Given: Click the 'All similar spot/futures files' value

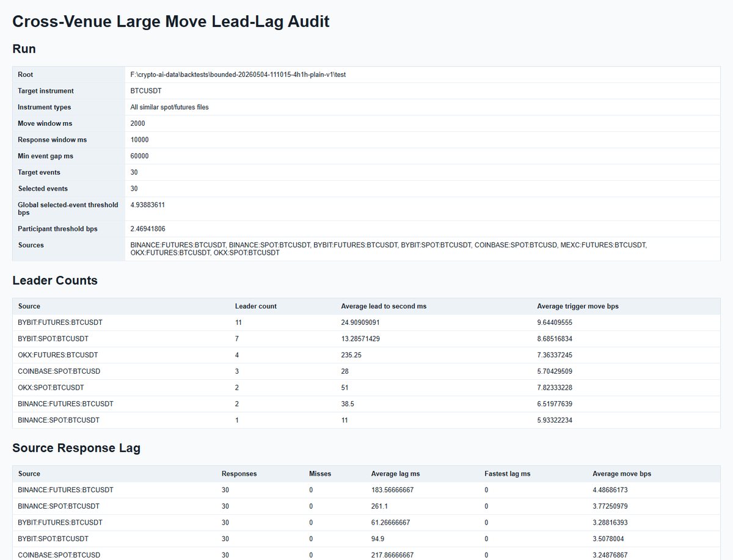Looking at the screenshot, I should (x=170, y=107).
